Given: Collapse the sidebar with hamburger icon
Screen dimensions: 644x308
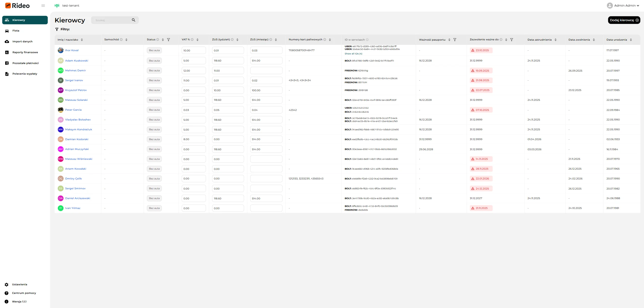Looking at the screenshot, I should [x=43, y=6].
